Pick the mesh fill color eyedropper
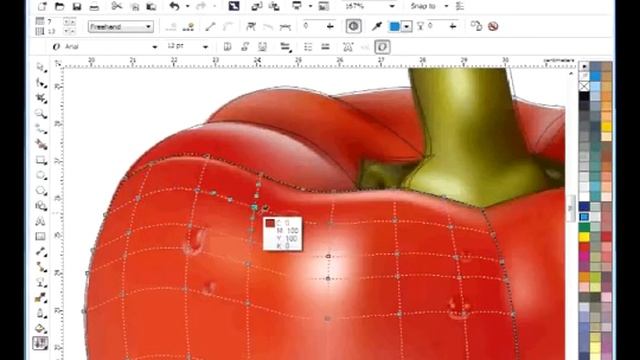This screenshot has height=360, width=640. (377, 27)
